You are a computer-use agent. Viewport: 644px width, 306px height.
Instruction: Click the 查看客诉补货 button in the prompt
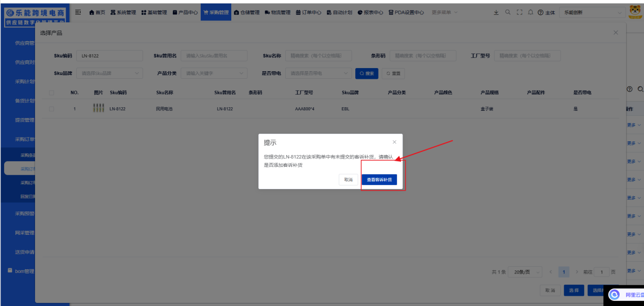[x=379, y=180]
